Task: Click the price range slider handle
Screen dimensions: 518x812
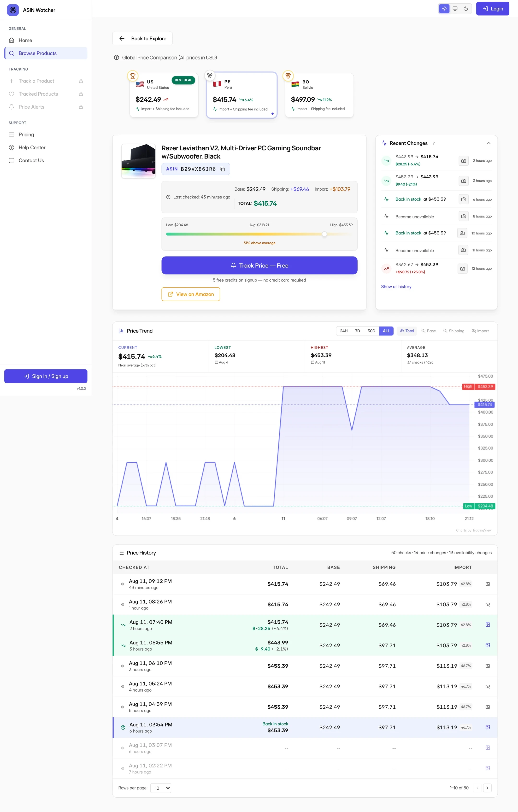Action: [324, 234]
